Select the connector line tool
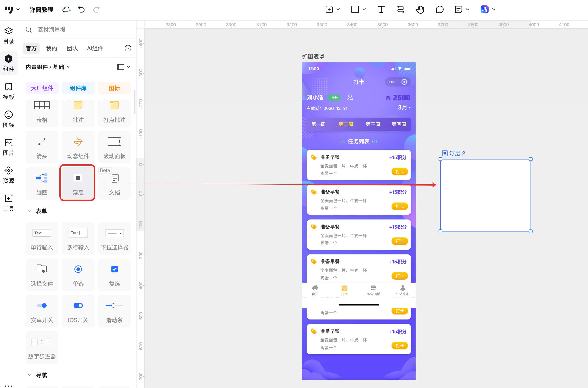The height and width of the screenshot is (388, 588). pyautogui.click(x=400, y=9)
